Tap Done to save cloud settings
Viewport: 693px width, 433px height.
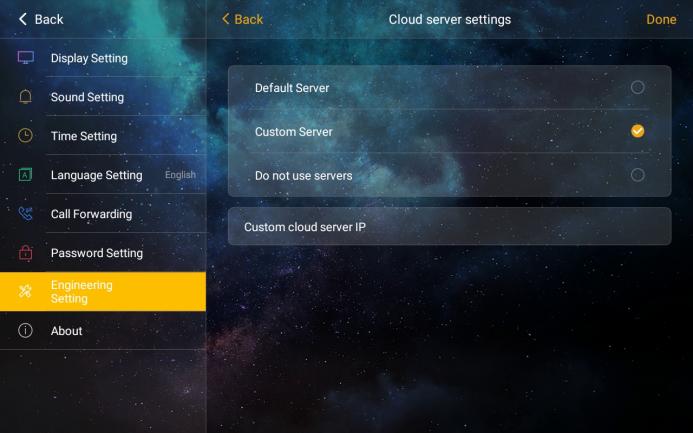pyautogui.click(x=661, y=19)
